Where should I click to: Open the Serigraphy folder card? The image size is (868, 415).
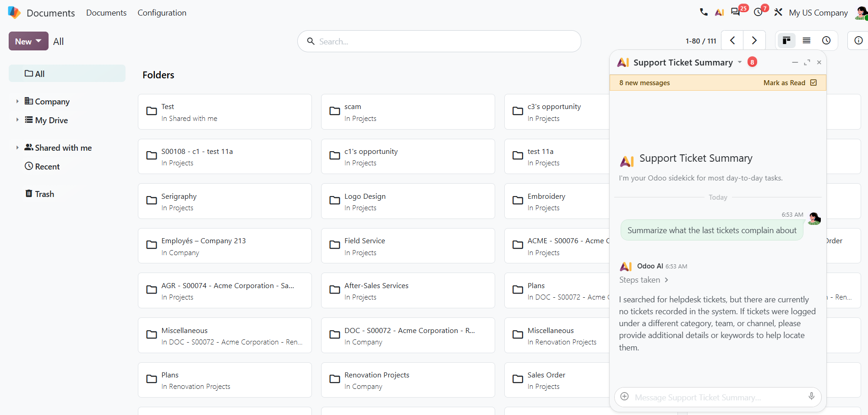coord(224,201)
